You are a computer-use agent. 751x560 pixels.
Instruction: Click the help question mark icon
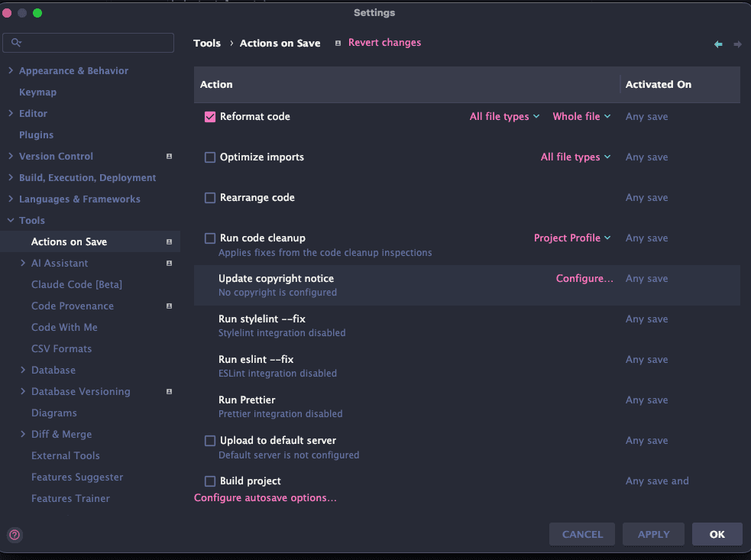click(15, 535)
